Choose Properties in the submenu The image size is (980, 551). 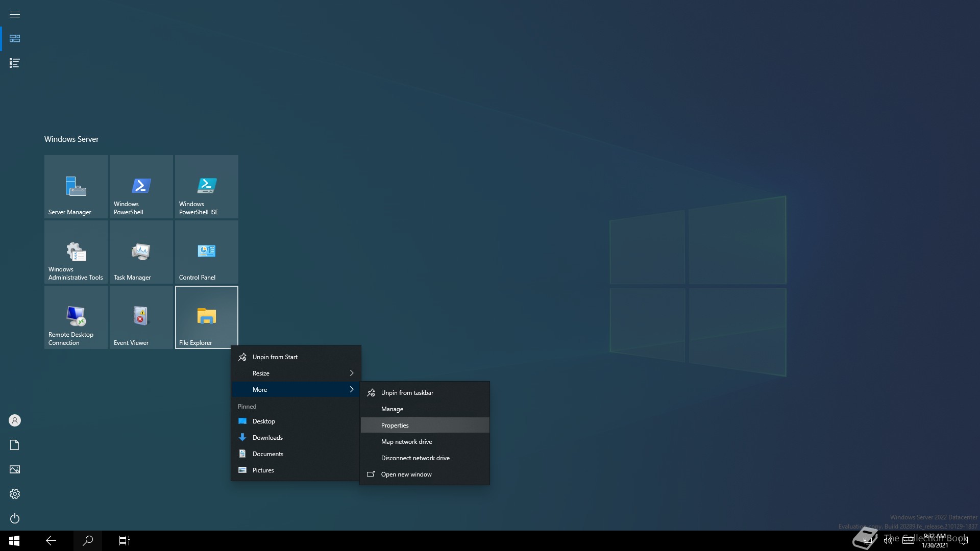pos(425,425)
